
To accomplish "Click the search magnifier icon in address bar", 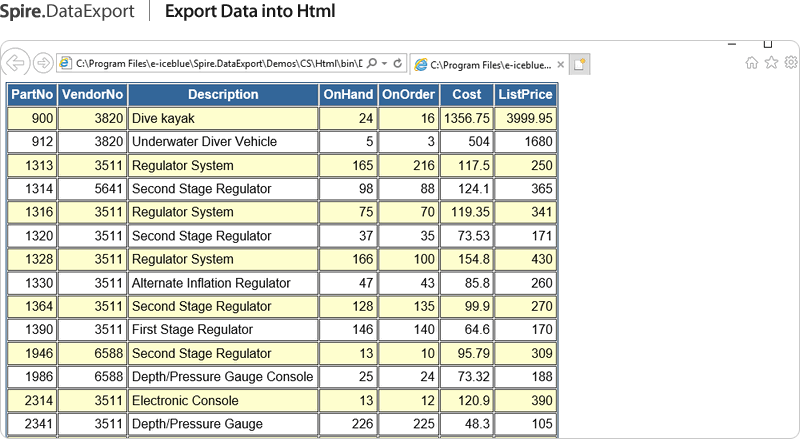I will pos(372,63).
